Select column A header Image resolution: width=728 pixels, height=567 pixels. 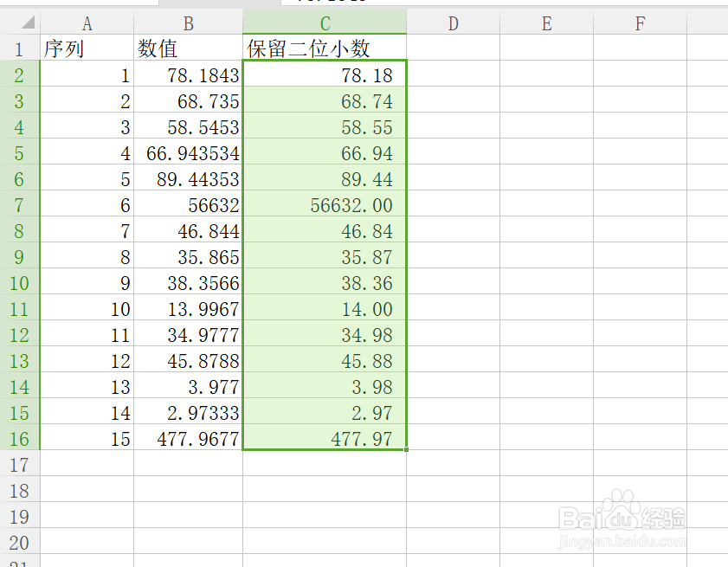tap(87, 23)
